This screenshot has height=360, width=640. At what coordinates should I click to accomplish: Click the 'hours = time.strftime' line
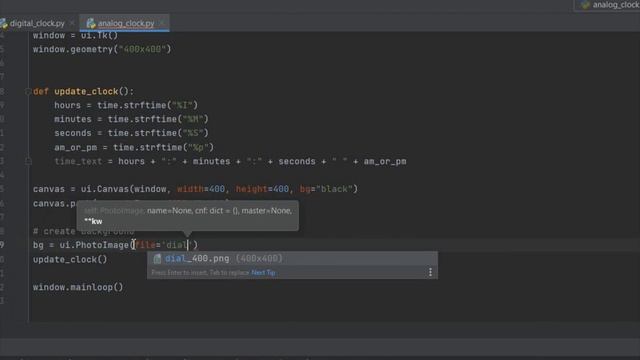pos(126,105)
